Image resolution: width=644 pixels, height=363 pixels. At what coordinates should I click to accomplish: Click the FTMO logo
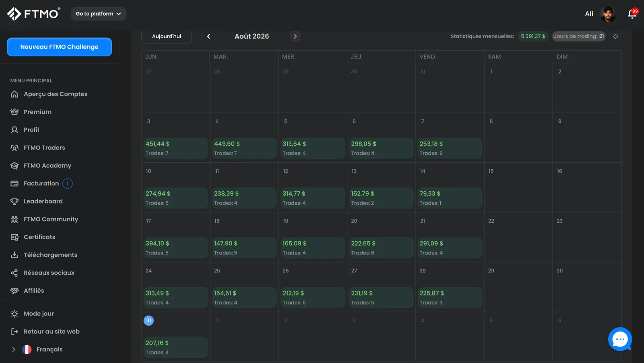[34, 14]
